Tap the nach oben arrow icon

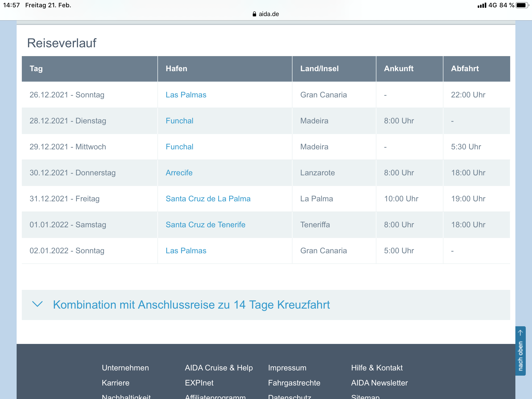[x=520, y=333]
